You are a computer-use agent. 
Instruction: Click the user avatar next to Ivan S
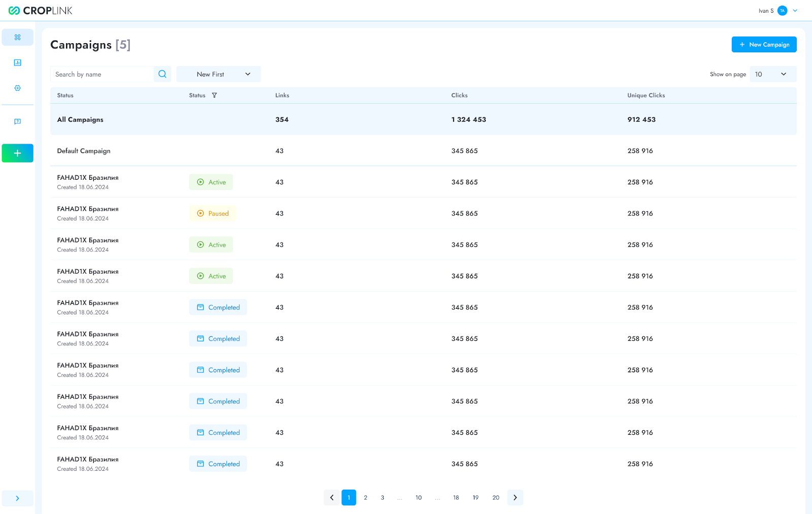pyautogui.click(x=782, y=11)
